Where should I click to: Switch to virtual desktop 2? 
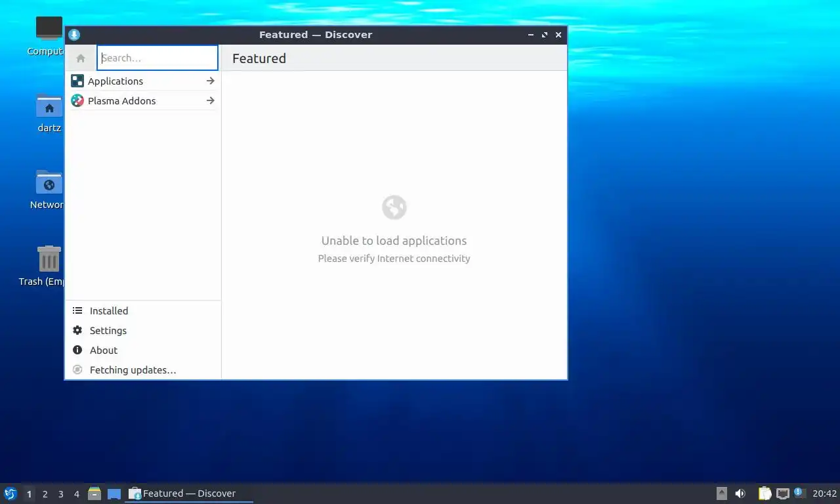pos(45,494)
